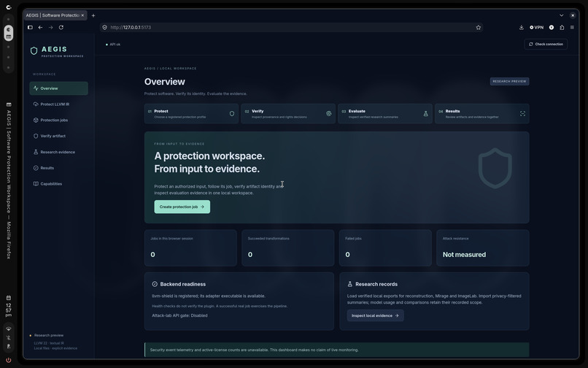Viewport: 588px width, 368px height.
Task: Click the Attack resistance Not measured card
Action: pyautogui.click(x=483, y=248)
